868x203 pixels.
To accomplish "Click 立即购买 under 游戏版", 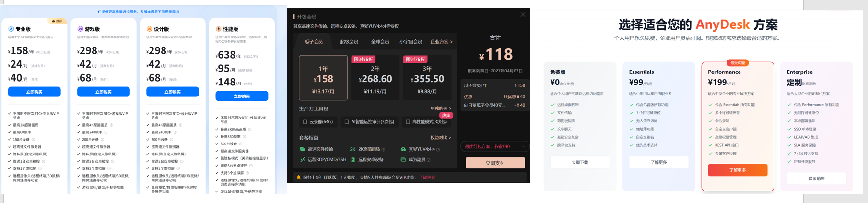I will 104,92.
